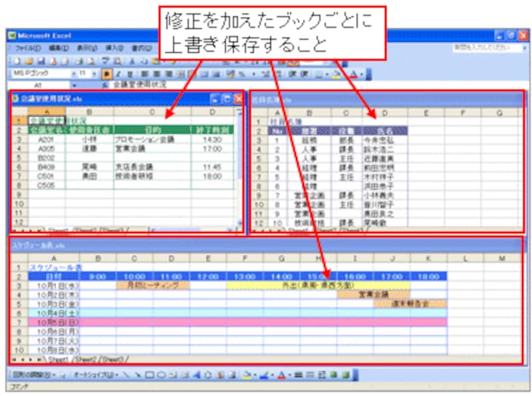Image resolution: width=532 pixels, height=396 pixels.
Task: Open the 表示(V) menu
Action: click(87, 48)
